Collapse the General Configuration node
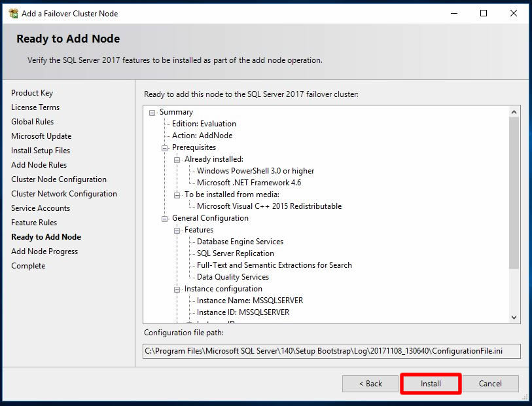 (165, 219)
